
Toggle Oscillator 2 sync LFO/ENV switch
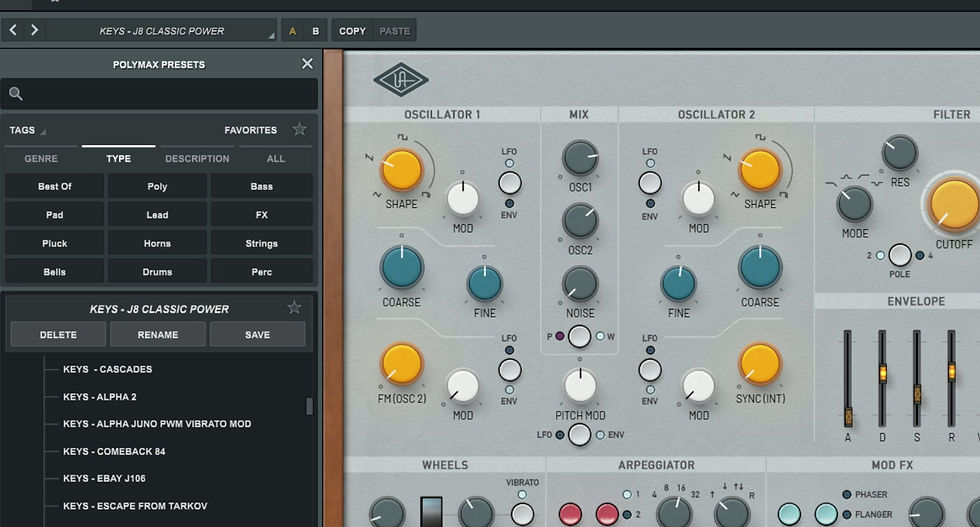650,370
